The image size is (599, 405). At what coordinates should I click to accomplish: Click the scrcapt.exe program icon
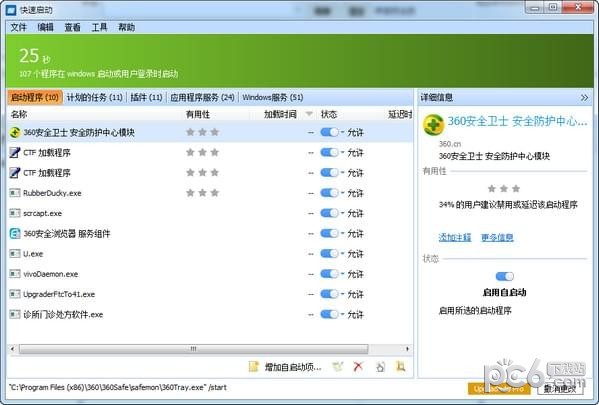pos(15,213)
